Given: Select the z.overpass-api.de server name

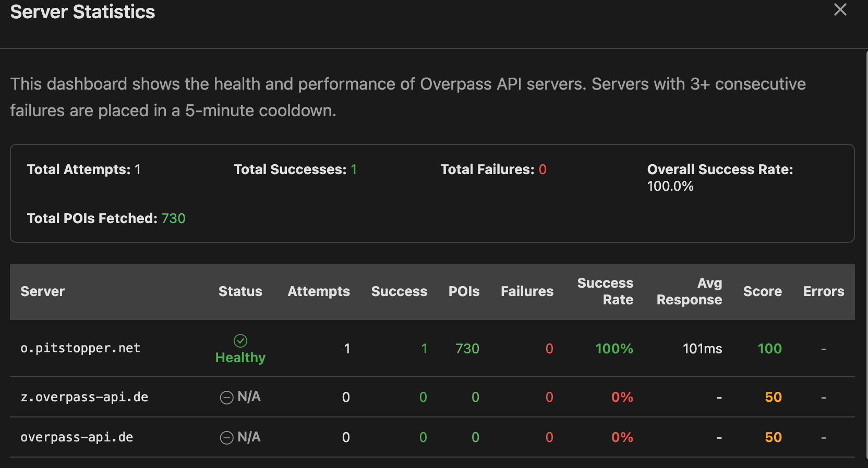Looking at the screenshot, I should [84, 397].
